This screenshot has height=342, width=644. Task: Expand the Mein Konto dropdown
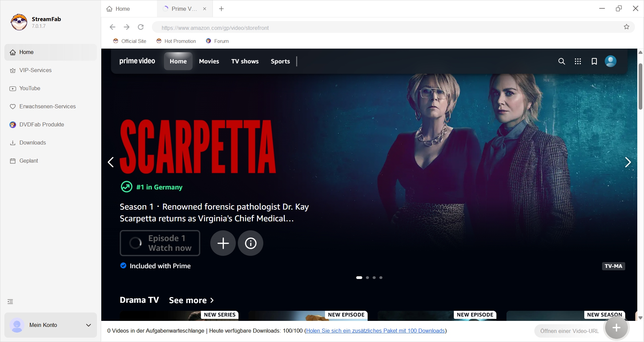click(x=88, y=325)
